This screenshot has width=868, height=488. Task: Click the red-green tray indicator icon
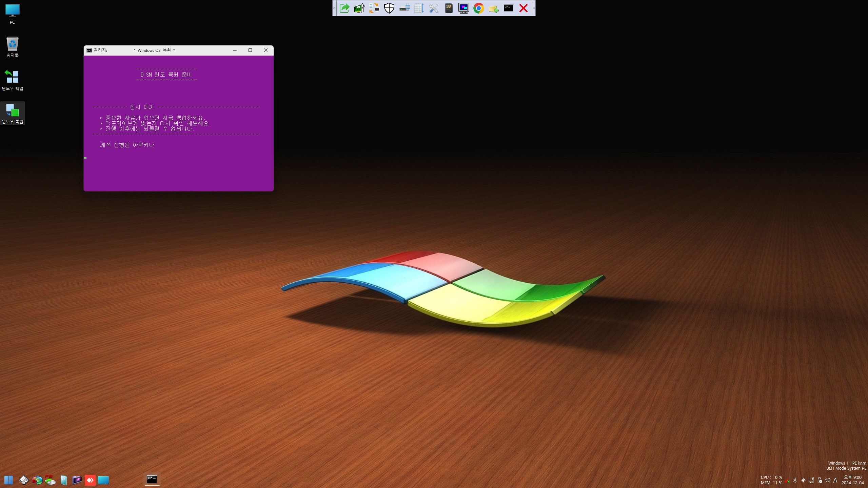(x=787, y=481)
